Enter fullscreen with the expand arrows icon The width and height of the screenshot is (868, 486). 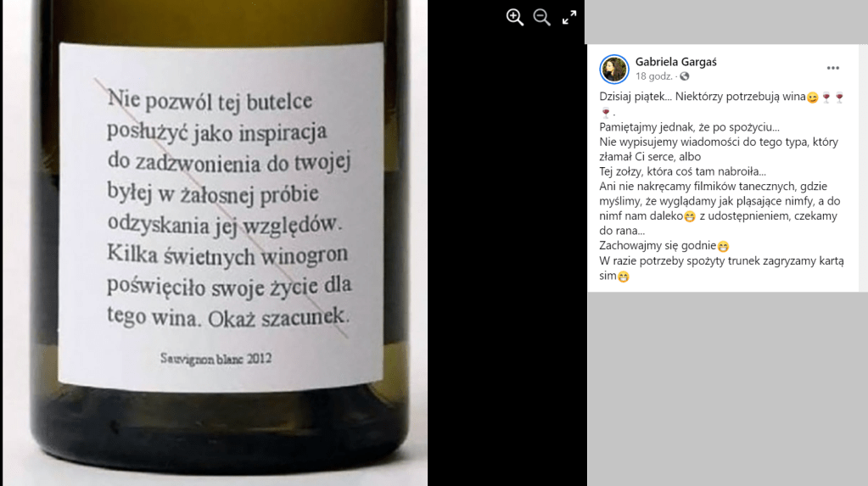click(569, 17)
